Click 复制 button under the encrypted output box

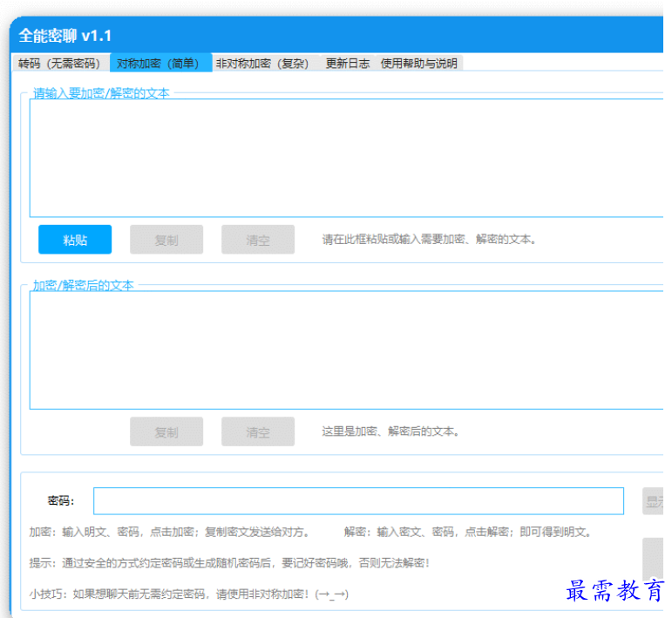pos(166,431)
